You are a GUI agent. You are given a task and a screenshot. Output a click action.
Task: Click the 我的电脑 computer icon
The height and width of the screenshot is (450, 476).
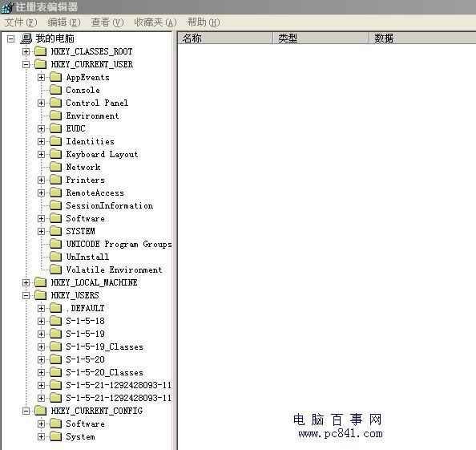(x=26, y=39)
